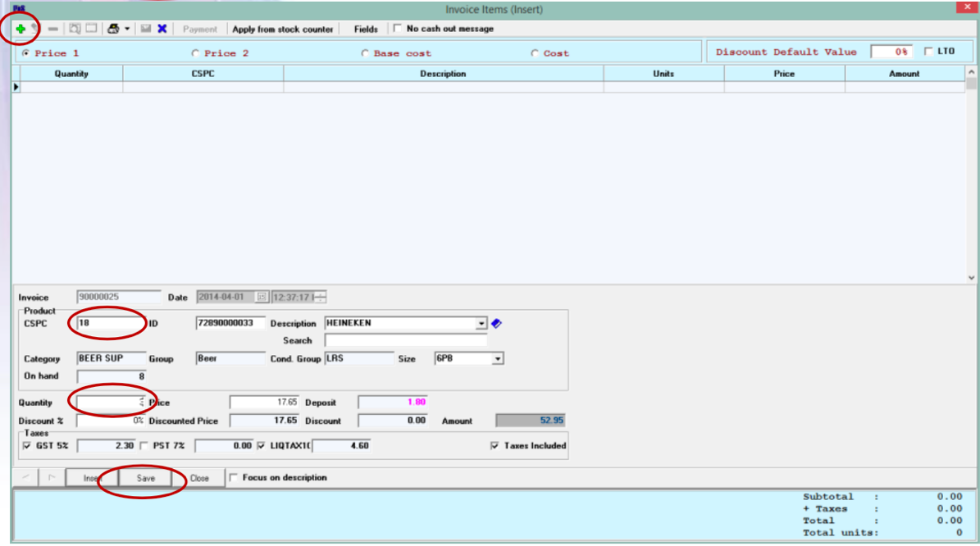Click the Cond. Group field LRS

point(359,358)
